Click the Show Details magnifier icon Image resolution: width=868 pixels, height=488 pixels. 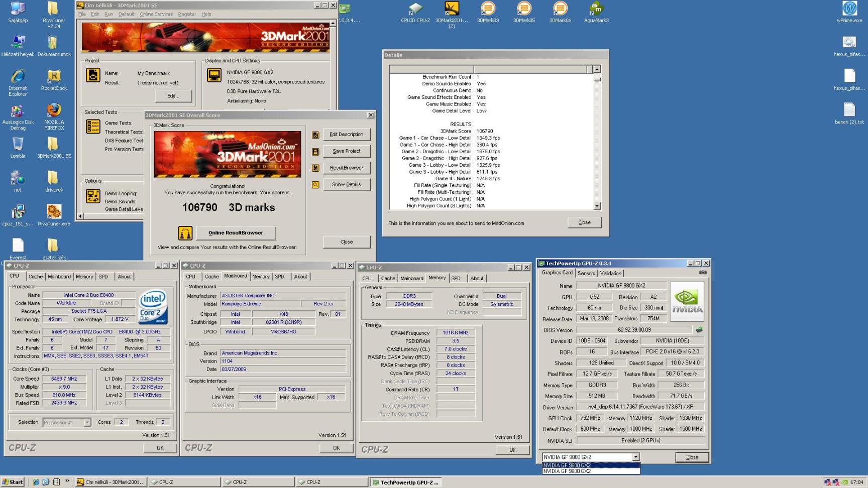[315, 185]
